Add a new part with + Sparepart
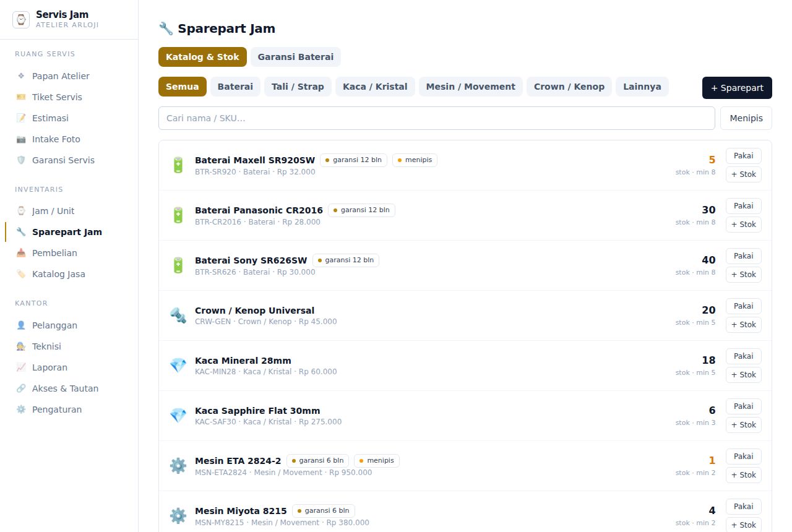The height and width of the screenshot is (532, 792). pyautogui.click(x=737, y=88)
